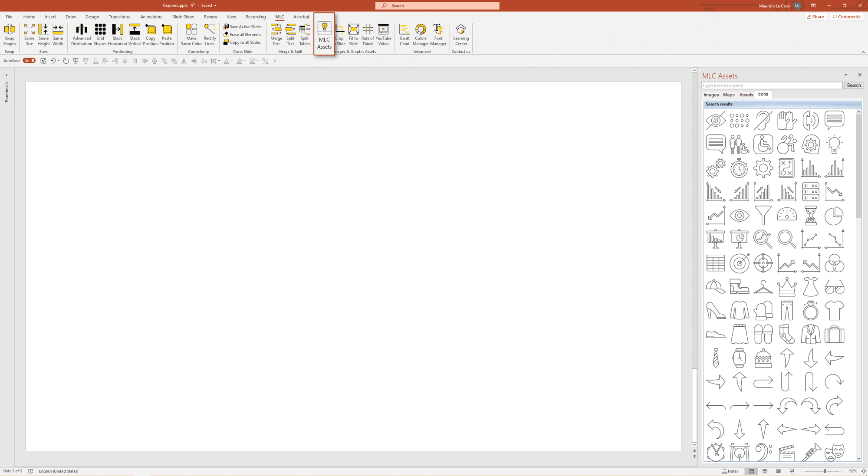Toggle Notes pane in status bar
Image resolution: width=868 pixels, height=476 pixels.
(731, 471)
